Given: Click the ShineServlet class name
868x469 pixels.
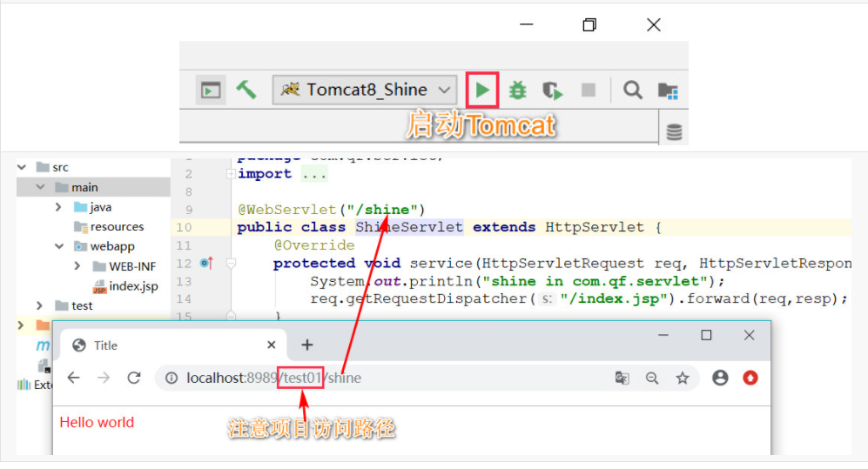Looking at the screenshot, I should (x=409, y=227).
